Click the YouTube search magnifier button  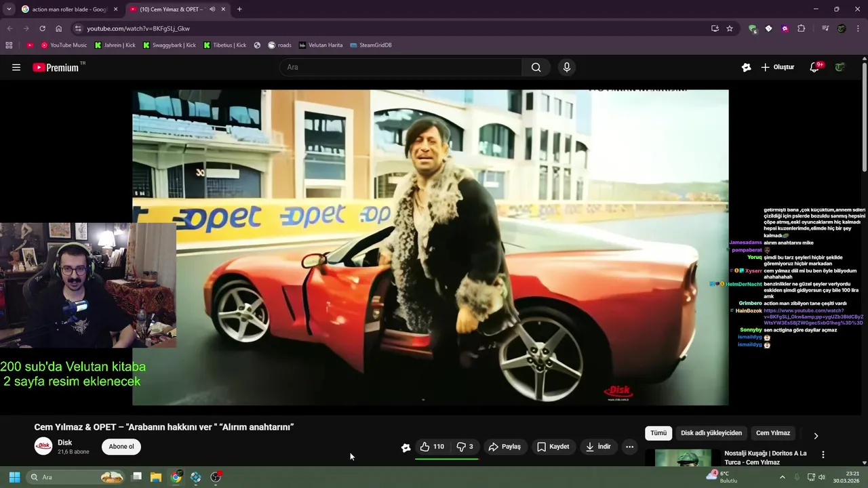click(x=536, y=67)
